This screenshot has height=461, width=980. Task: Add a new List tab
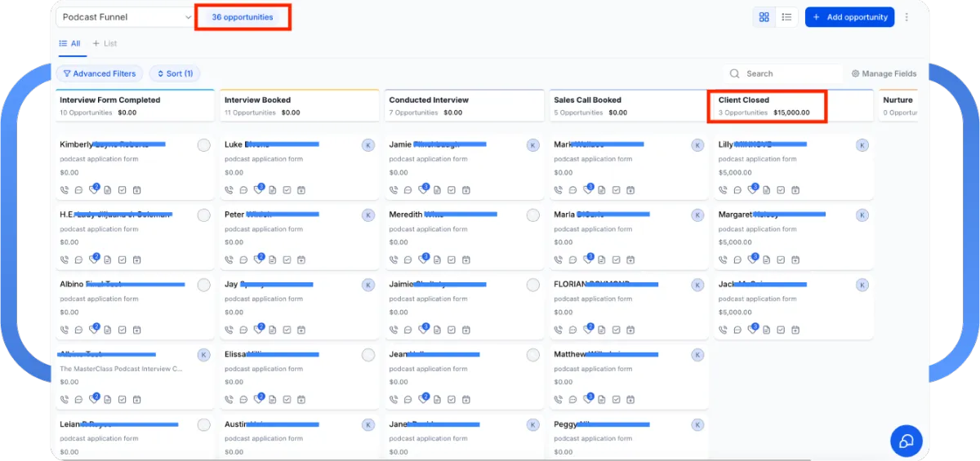click(x=105, y=43)
